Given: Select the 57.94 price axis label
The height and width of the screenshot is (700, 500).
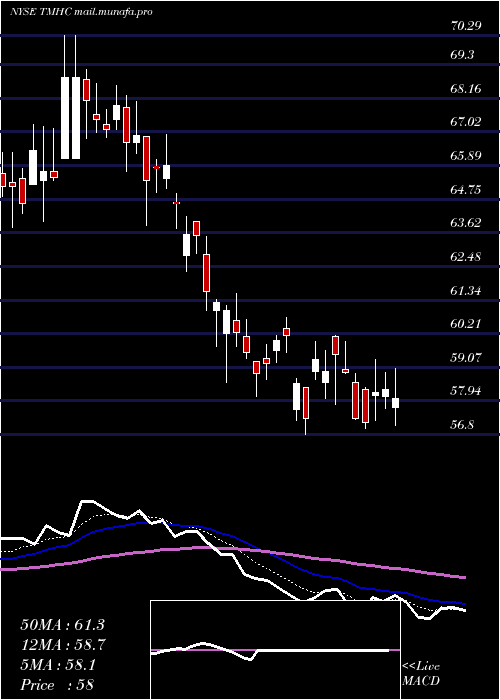Looking at the screenshot, I should 466,392.
